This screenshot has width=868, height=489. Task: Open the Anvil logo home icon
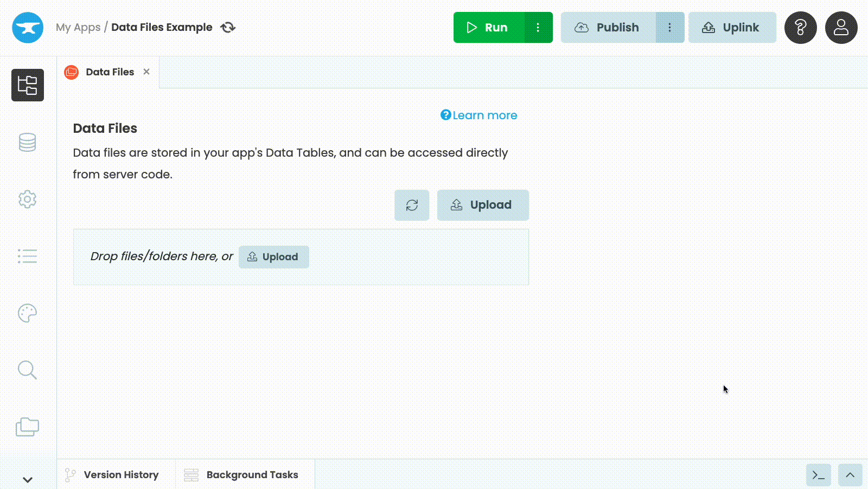pos(28,28)
